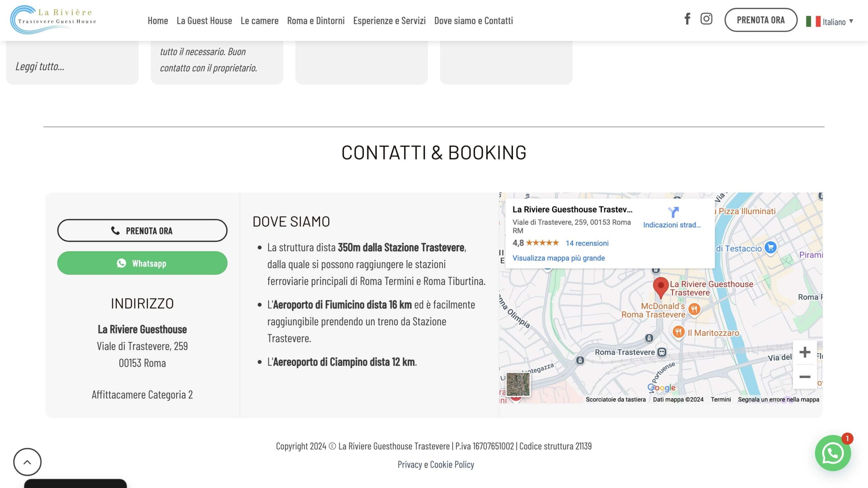
Task: Click the scroll-to-top arrow button
Action: click(x=27, y=462)
